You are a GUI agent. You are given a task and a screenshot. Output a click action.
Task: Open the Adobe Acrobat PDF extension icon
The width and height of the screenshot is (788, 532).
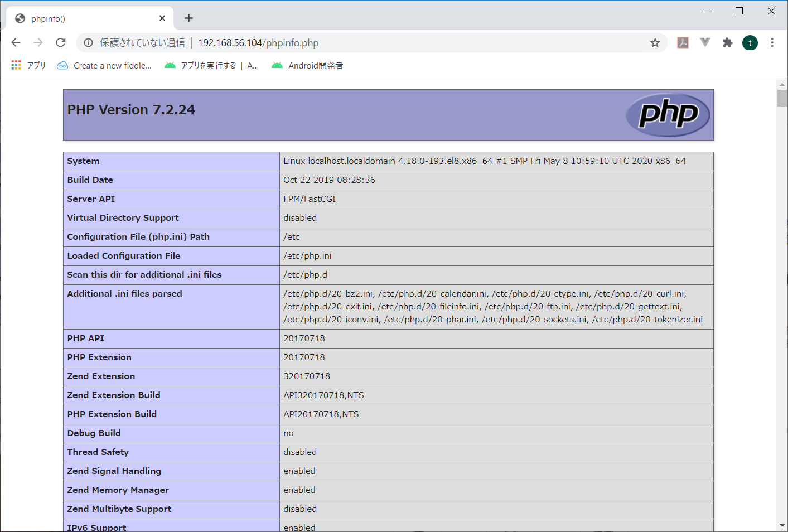[x=683, y=42]
